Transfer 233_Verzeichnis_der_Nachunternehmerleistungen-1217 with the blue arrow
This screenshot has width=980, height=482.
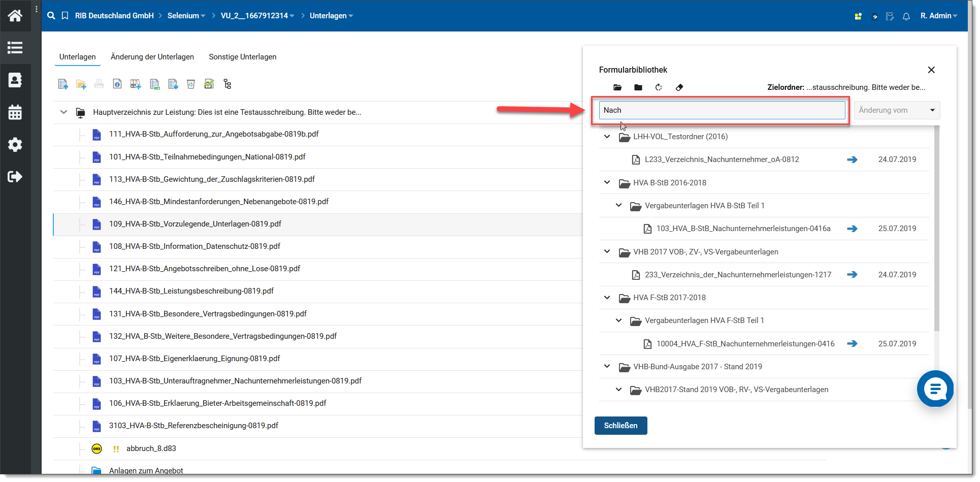852,275
